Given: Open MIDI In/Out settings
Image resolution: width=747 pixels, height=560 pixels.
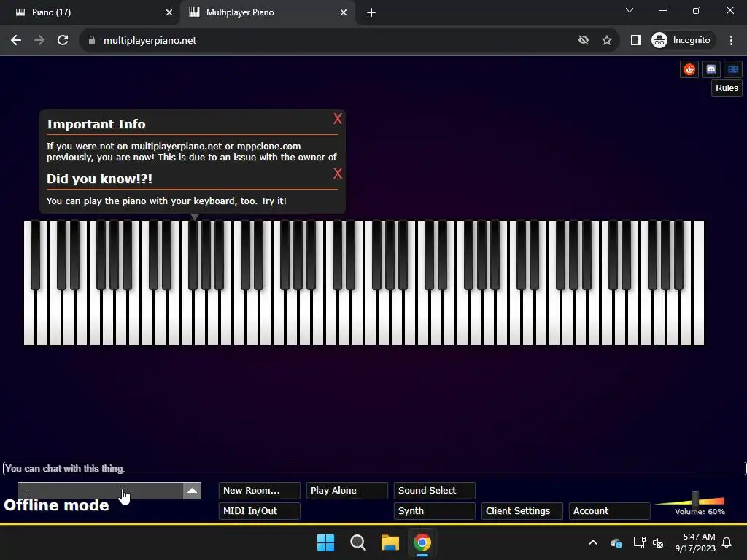Looking at the screenshot, I should tap(259, 511).
